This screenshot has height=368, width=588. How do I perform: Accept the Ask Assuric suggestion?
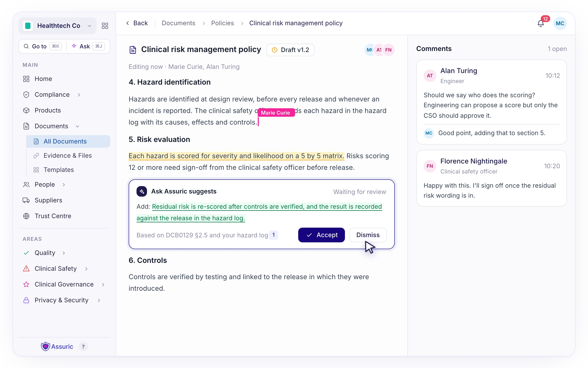pos(322,235)
